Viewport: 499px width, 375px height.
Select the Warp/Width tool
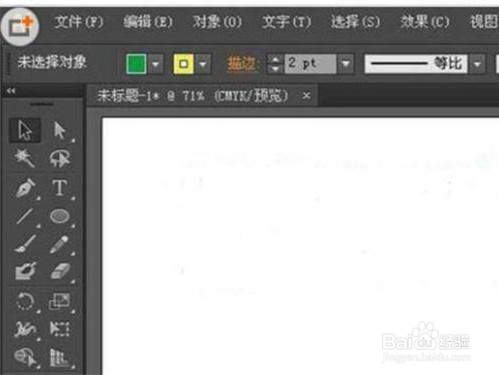(25, 329)
